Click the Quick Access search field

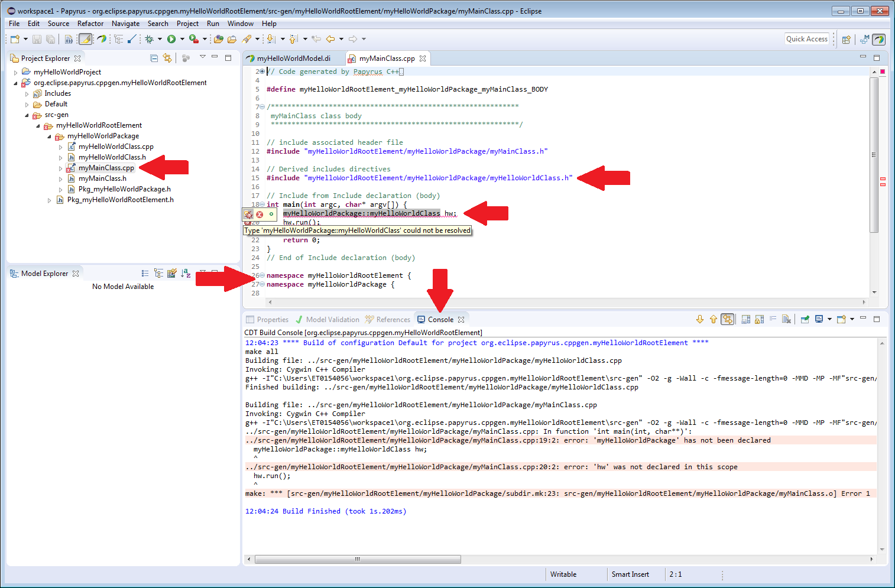(807, 39)
